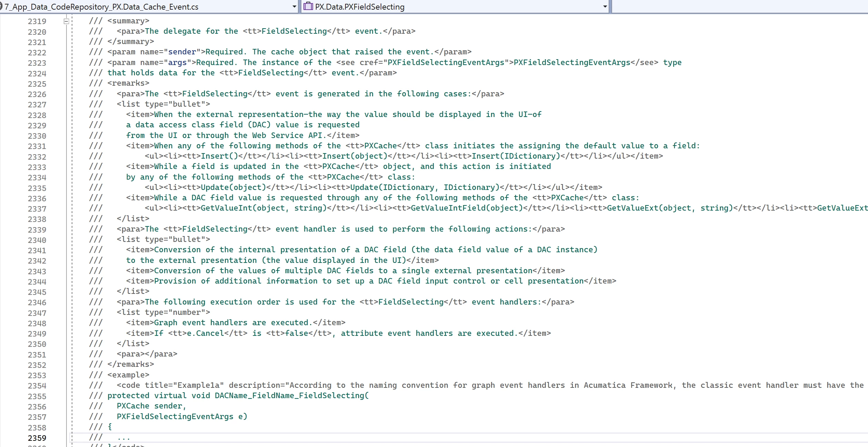Click the closing remarks tag on line 2352

[131, 364]
